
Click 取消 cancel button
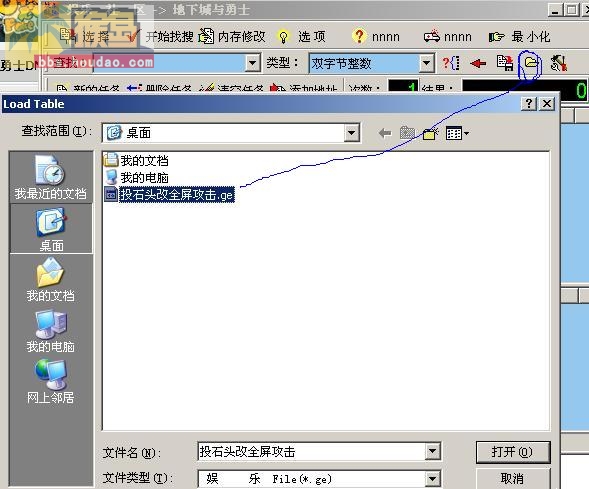(x=512, y=478)
